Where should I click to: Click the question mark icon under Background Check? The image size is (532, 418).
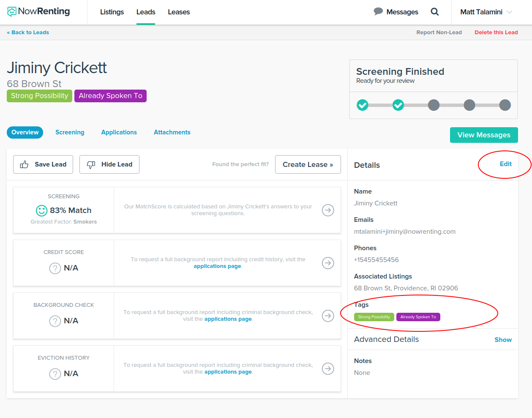tap(55, 321)
